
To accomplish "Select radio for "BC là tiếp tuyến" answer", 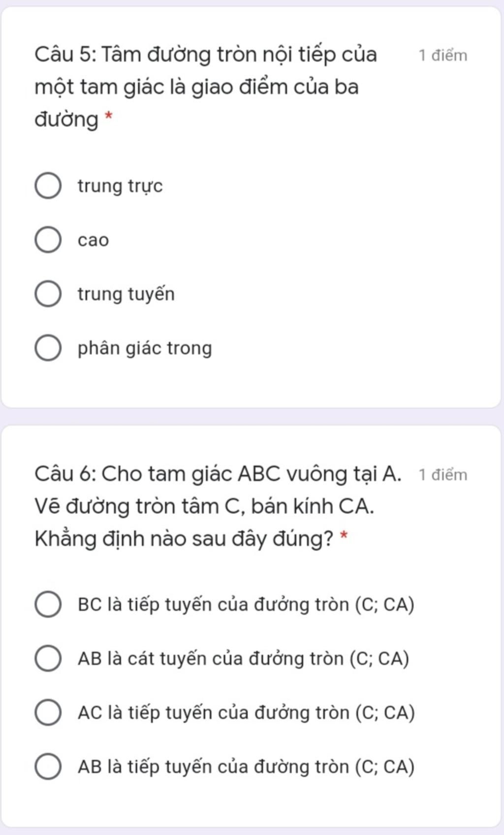I will coord(48,604).
